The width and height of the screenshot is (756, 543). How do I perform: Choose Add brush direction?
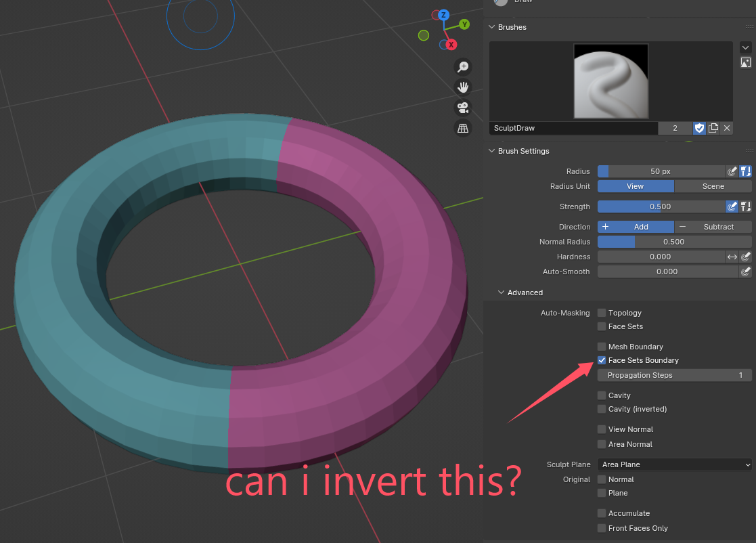[x=636, y=227]
